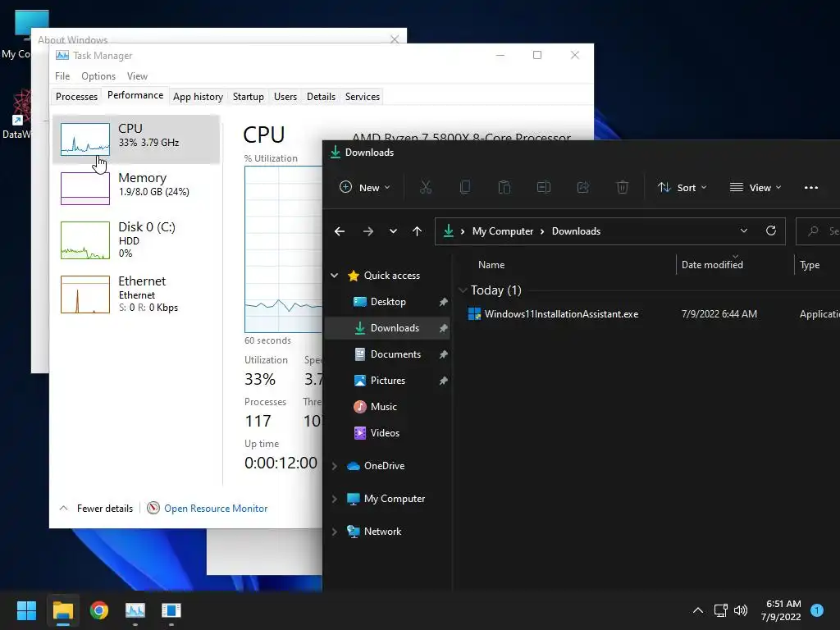Select the Memory performance item
840x630 pixels.
[x=136, y=188]
